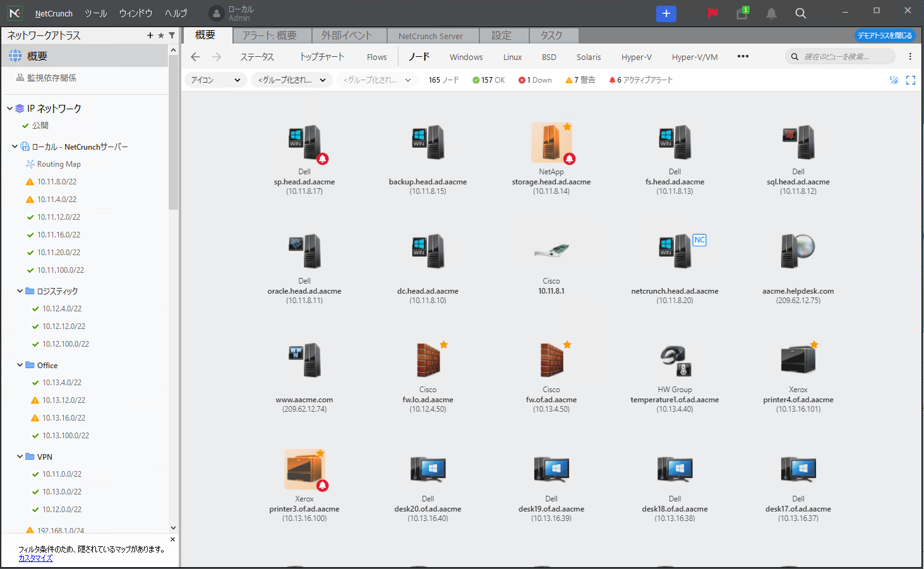The width and height of the screenshot is (924, 569).
Task: Close the hidden maps filter notice
Action: (x=172, y=539)
